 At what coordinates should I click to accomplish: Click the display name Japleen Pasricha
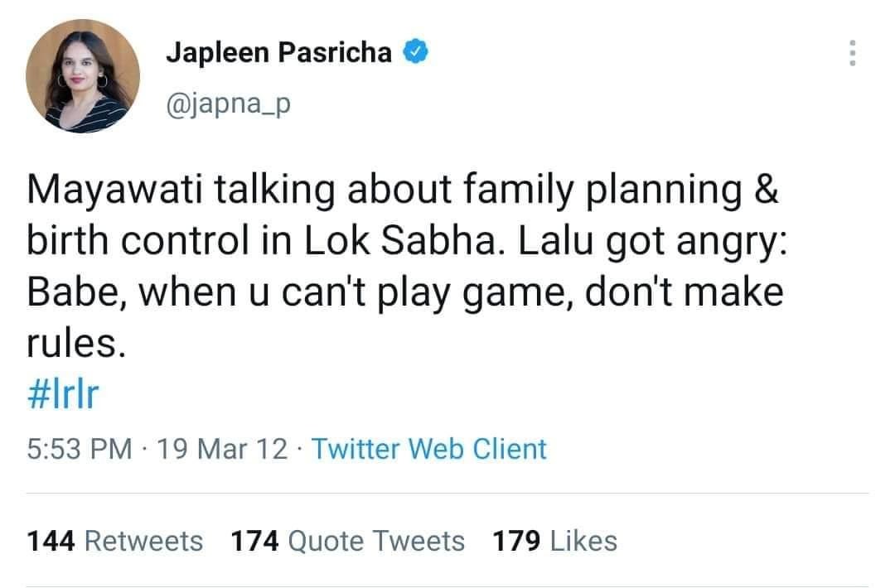point(278,53)
